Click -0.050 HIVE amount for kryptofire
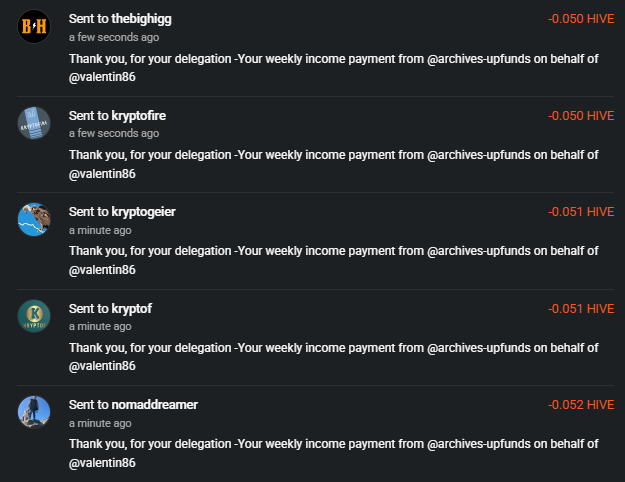This screenshot has height=482, width=625. point(581,116)
